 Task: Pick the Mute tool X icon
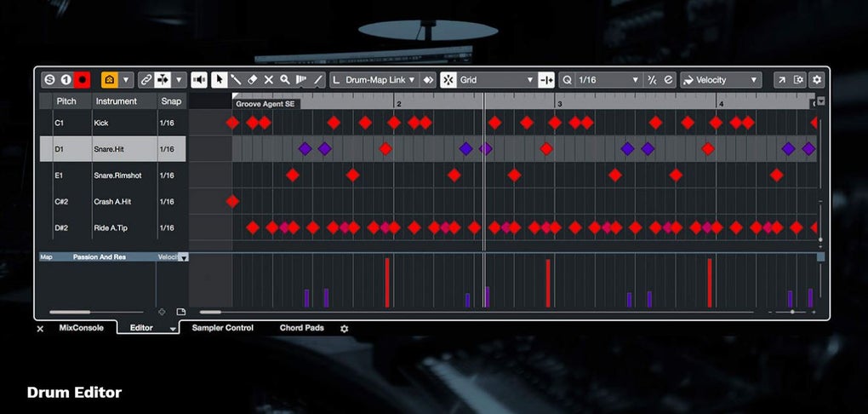pos(269,79)
